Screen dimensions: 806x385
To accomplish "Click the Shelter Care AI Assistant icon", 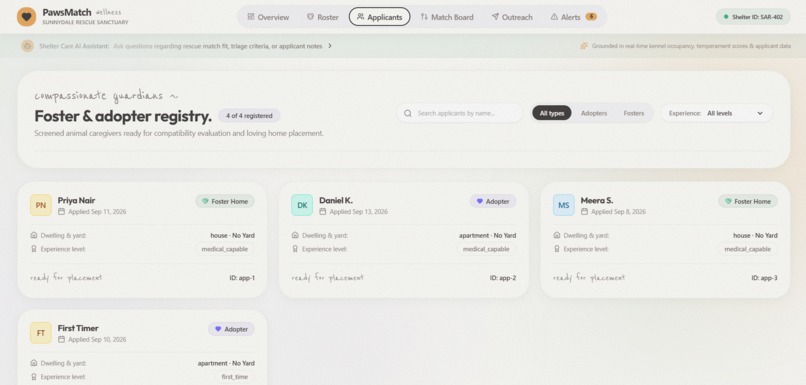I will 27,46.
